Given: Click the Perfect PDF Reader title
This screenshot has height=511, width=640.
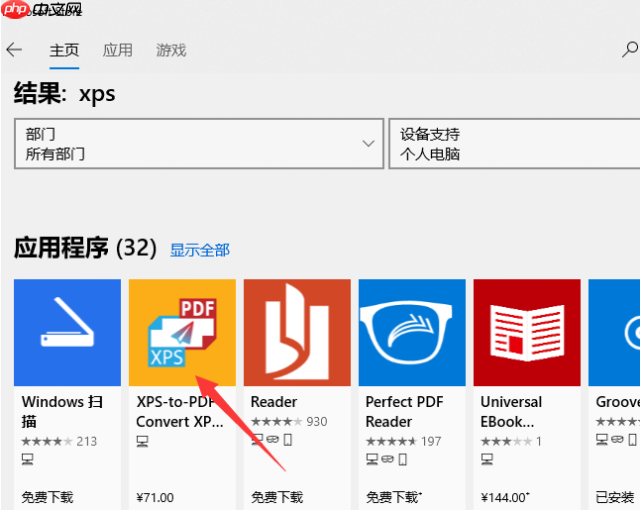Looking at the screenshot, I should coord(404,411).
